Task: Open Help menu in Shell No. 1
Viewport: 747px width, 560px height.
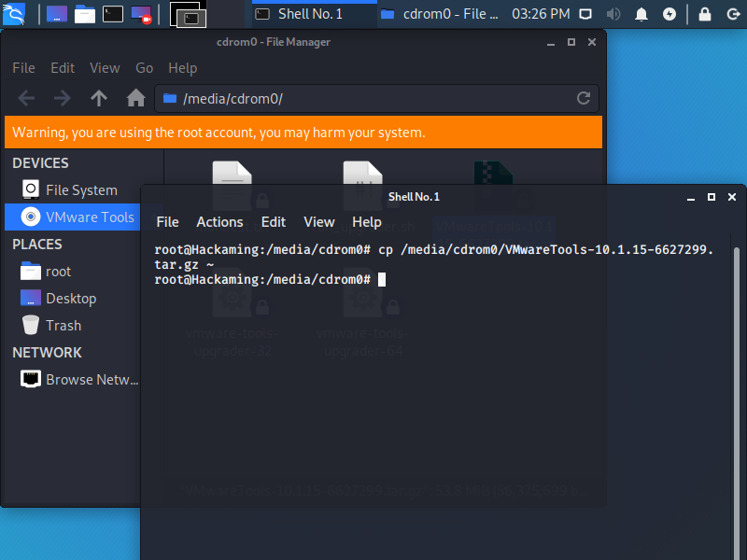Action: coord(367,222)
